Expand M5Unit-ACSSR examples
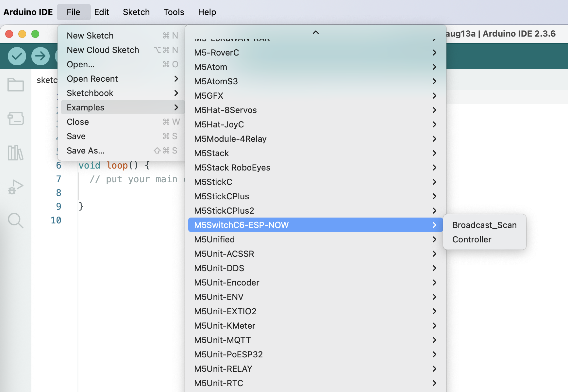 316,254
